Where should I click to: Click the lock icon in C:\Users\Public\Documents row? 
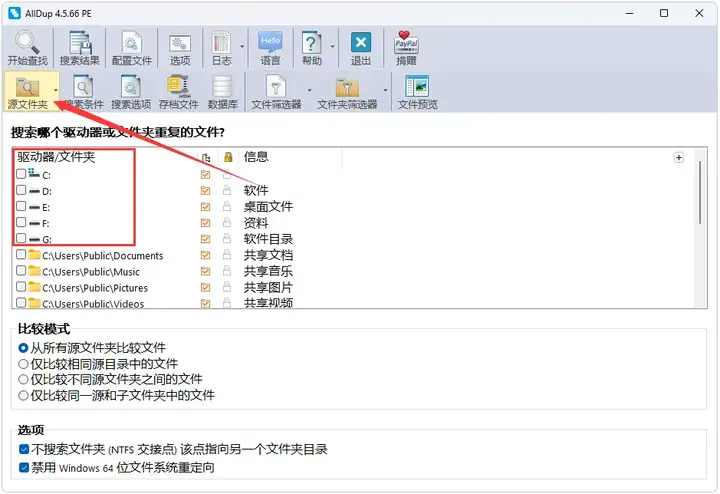[x=227, y=254]
